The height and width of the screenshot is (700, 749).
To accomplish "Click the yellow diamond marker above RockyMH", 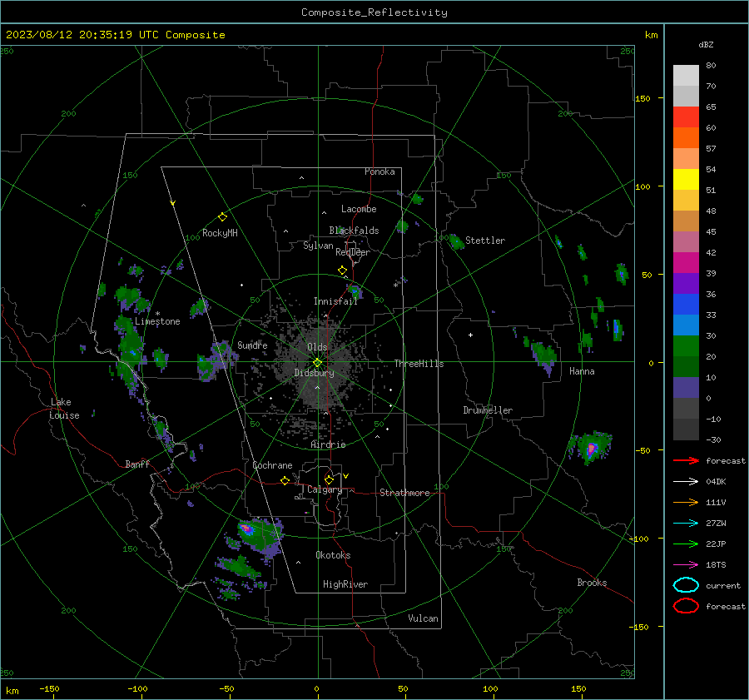I will tap(222, 217).
